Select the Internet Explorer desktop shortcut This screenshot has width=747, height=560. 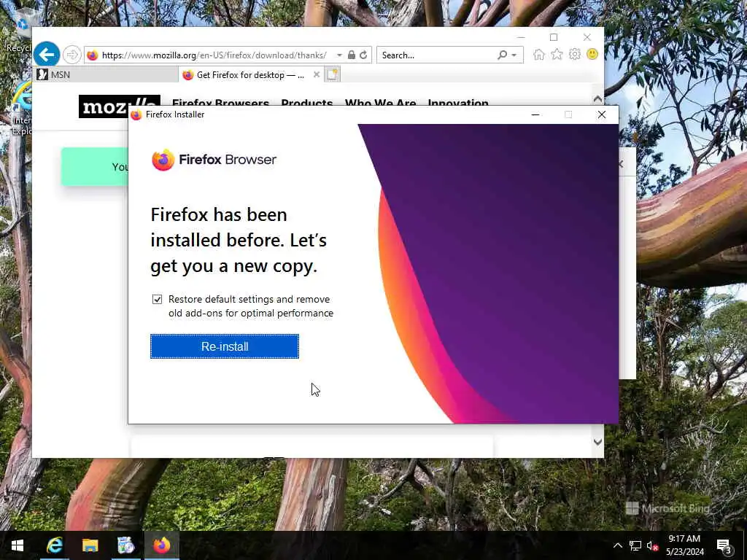click(x=21, y=109)
